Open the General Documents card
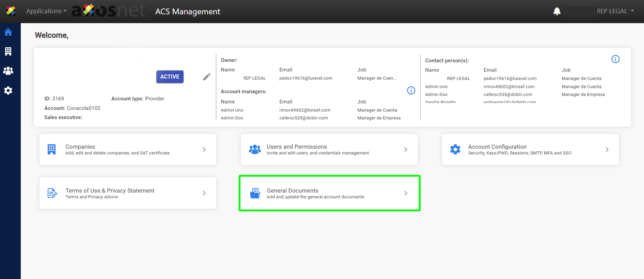Screen dimensions: 644x279 tap(329, 193)
